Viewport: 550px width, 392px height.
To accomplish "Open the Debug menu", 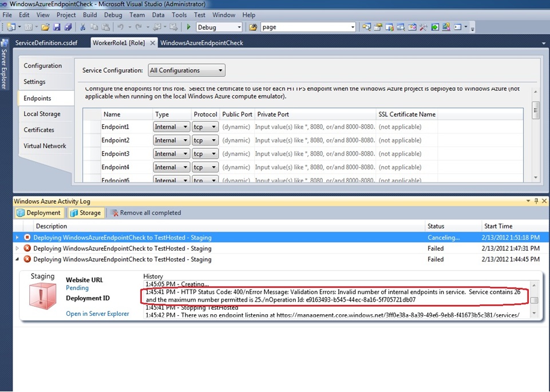I will click(x=113, y=15).
